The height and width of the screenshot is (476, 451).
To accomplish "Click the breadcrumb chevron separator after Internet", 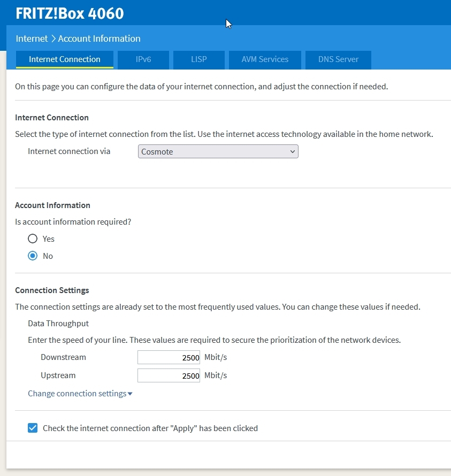I will click(x=53, y=39).
